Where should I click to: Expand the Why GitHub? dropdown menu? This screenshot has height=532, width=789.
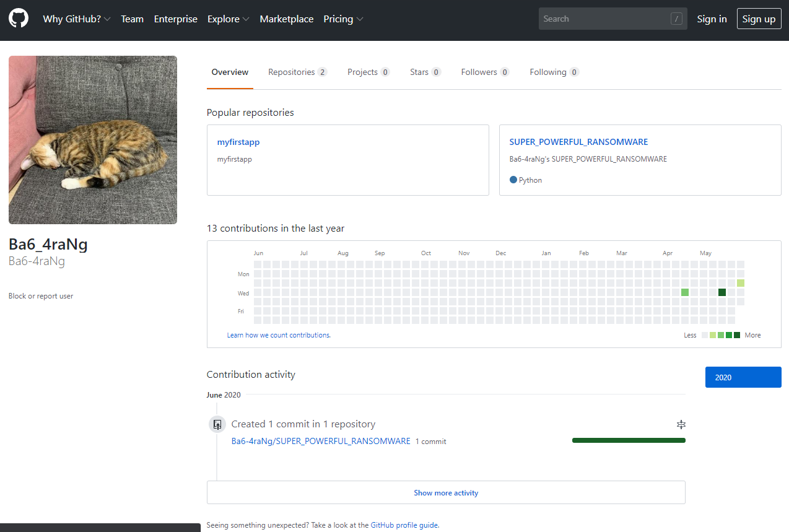pyautogui.click(x=77, y=19)
